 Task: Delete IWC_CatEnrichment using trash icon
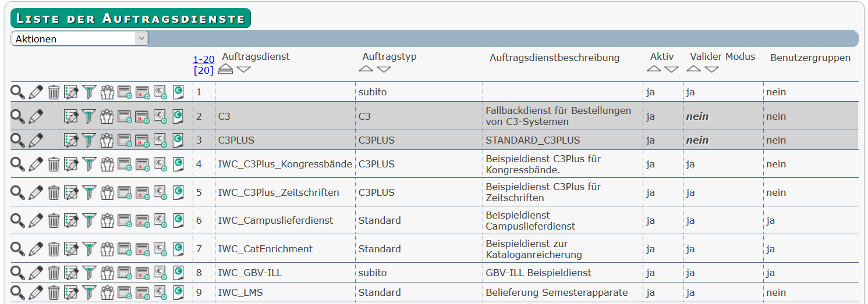click(54, 249)
